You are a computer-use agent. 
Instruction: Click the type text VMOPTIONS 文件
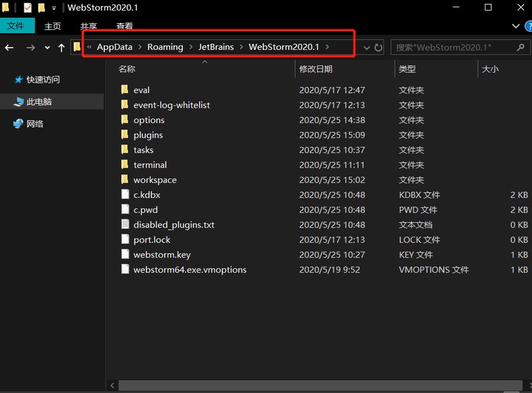(x=434, y=270)
